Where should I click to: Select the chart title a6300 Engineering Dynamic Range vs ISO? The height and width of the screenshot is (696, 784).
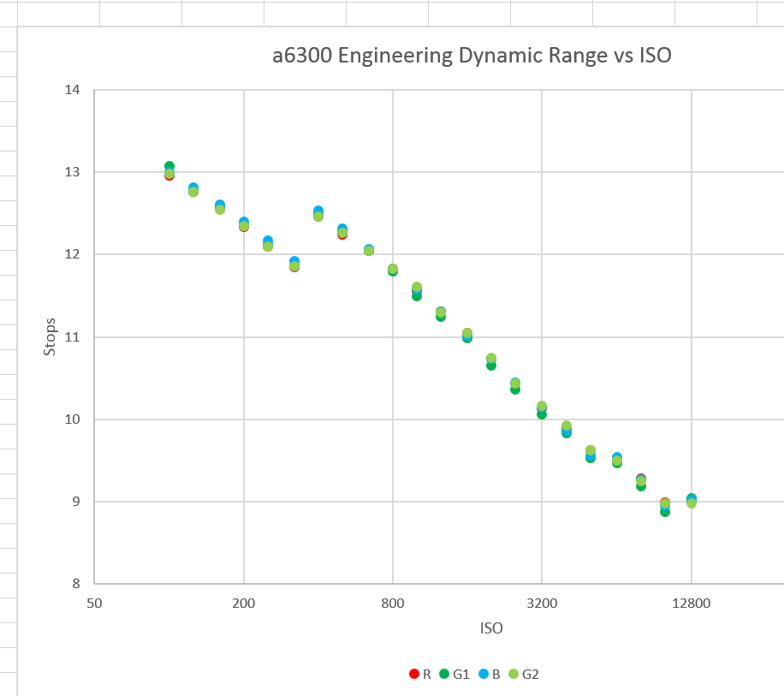(x=472, y=56)
